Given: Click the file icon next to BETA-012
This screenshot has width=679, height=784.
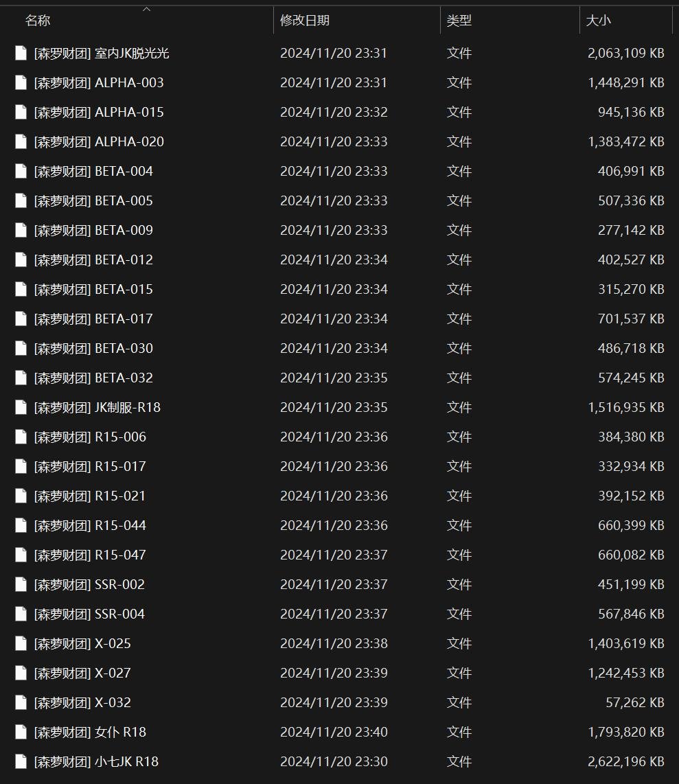Looking at the screenshot, I should coord(21,260).
